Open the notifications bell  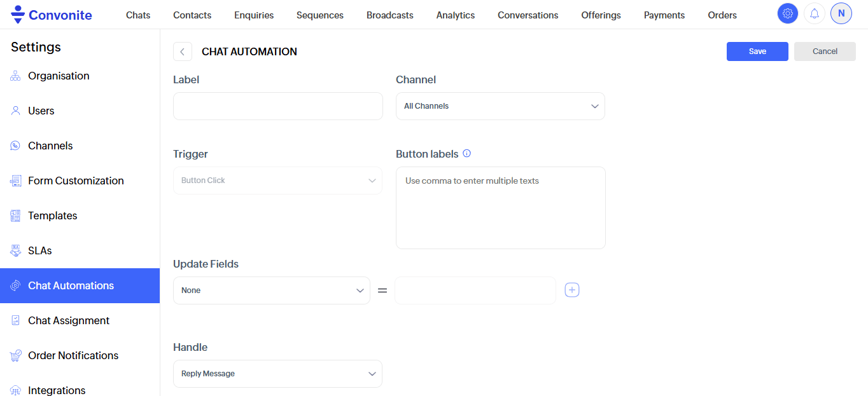(815, 13)
